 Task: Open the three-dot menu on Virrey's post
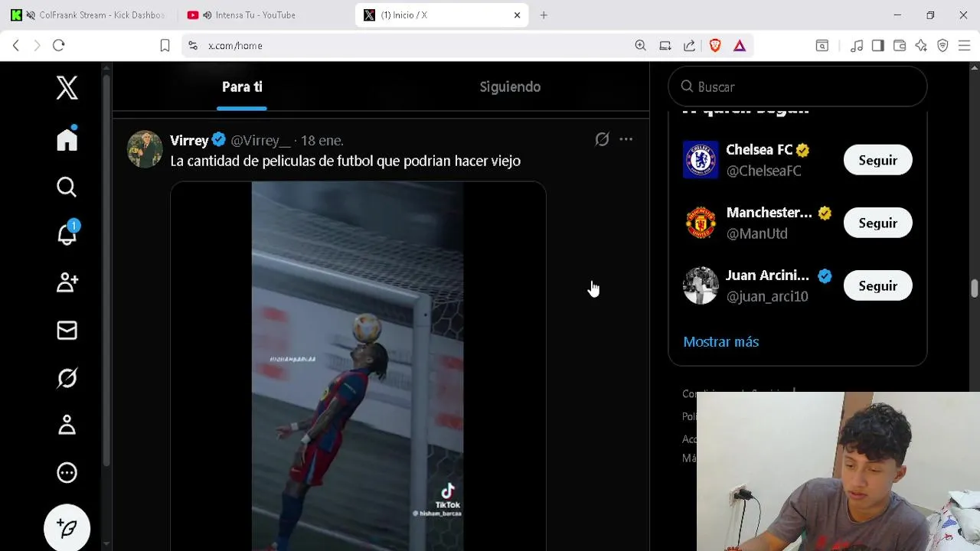pyautogui.click(x=626, y=139)
